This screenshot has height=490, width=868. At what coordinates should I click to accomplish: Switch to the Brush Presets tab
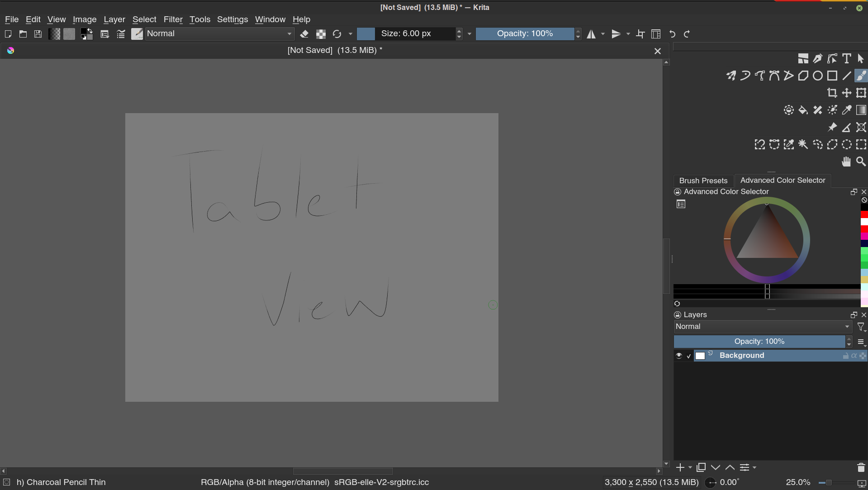(x=703, y=181)
